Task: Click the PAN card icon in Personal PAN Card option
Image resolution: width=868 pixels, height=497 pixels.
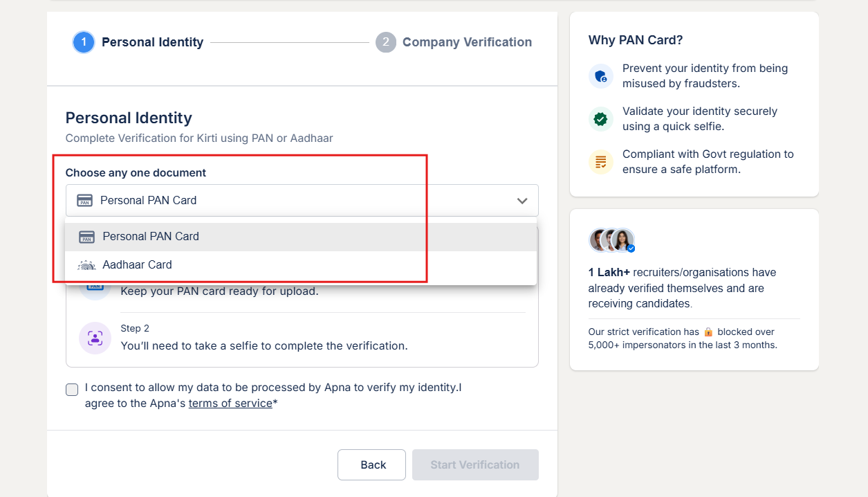Action: 86,237
